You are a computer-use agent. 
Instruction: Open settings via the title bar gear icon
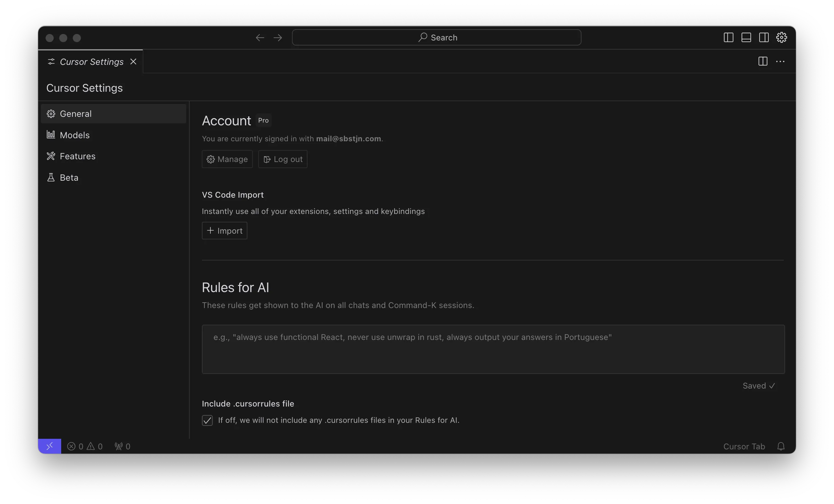pos(781,37)
